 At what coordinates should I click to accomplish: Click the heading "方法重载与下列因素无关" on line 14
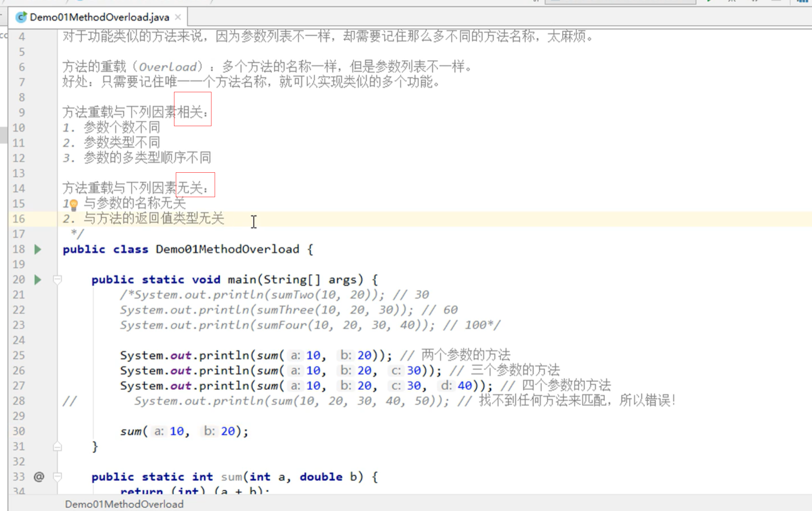click(131, 188)
